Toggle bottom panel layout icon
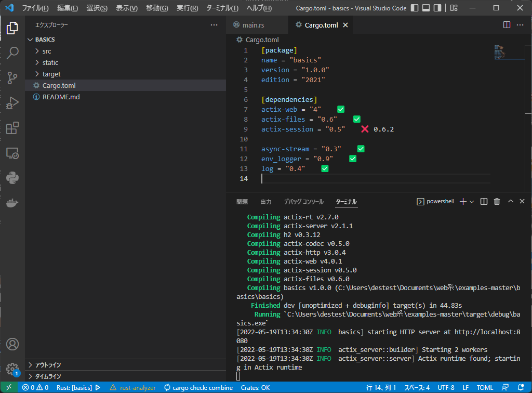The width and height of the screenshot is (532, 393). point(426,8)
